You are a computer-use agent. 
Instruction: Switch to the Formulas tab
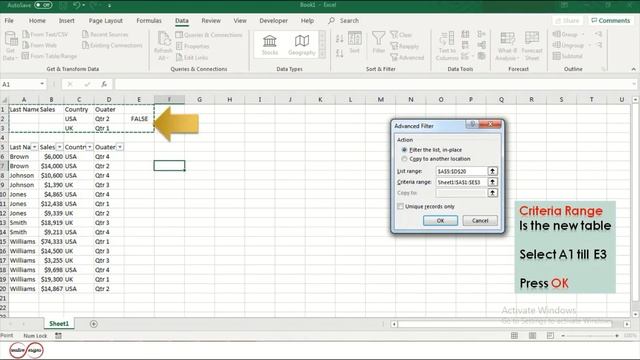[149, 20]
